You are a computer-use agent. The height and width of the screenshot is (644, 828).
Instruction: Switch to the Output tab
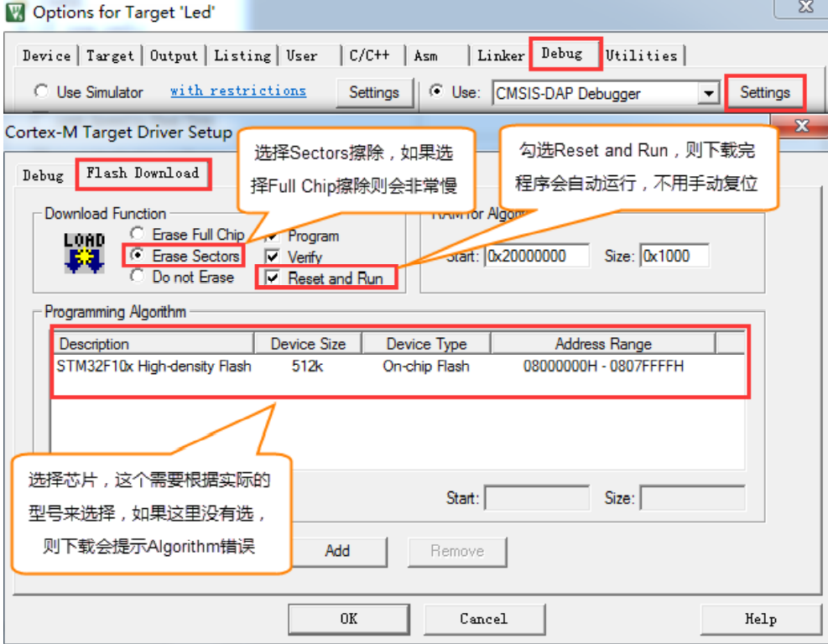(x=174, y=56)
